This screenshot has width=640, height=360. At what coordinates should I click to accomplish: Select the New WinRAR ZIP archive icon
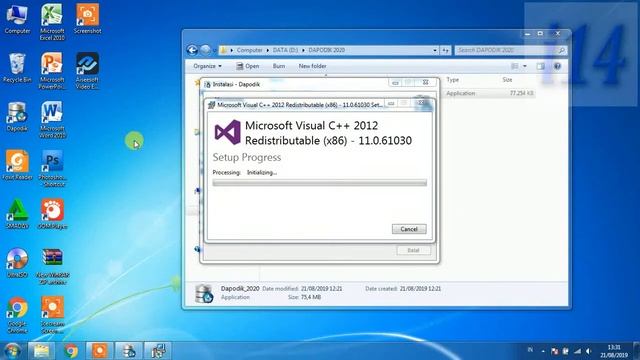point(52,266)
